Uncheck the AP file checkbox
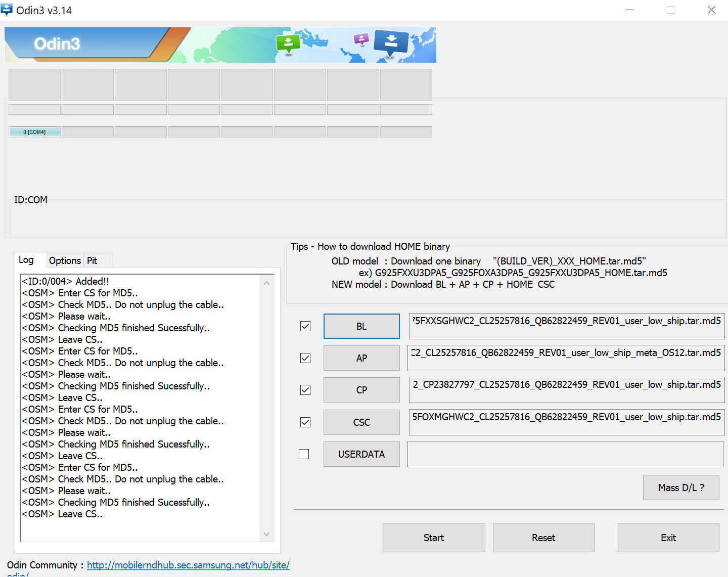 coord(305,358)
